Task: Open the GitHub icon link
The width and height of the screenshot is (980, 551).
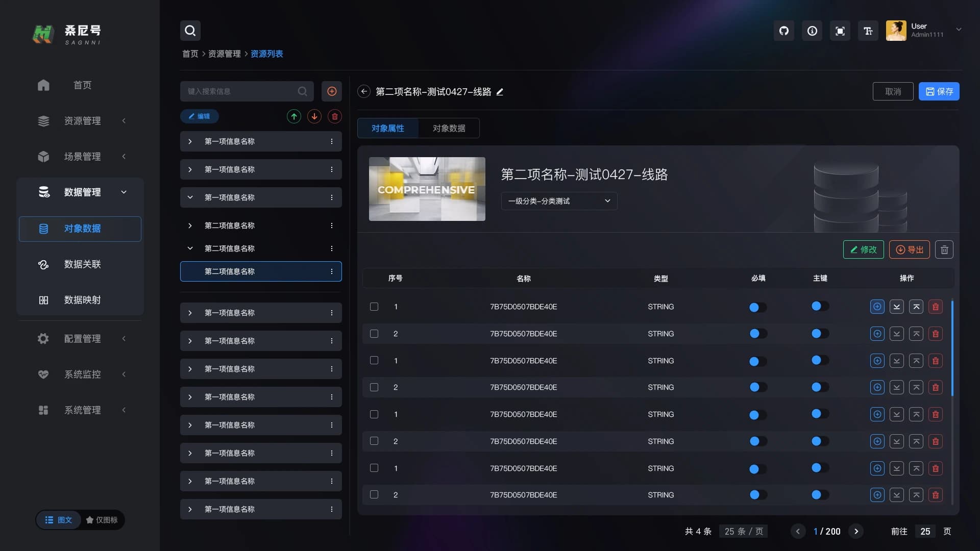Action: coord(784,31)
